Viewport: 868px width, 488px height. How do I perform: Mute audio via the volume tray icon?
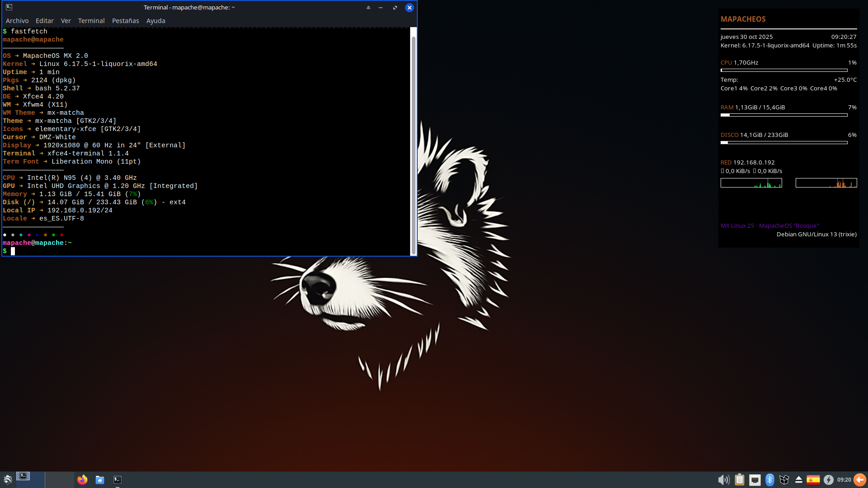click(724, 480)
